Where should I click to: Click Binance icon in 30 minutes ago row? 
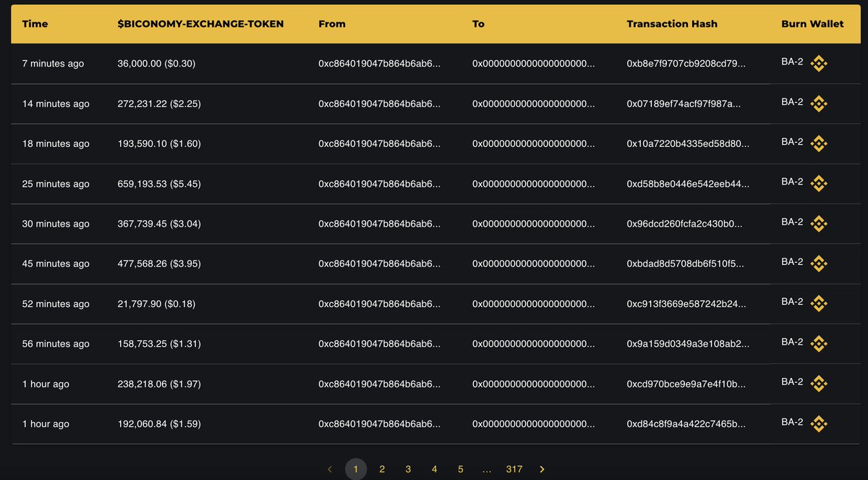[x=818, y=224]
